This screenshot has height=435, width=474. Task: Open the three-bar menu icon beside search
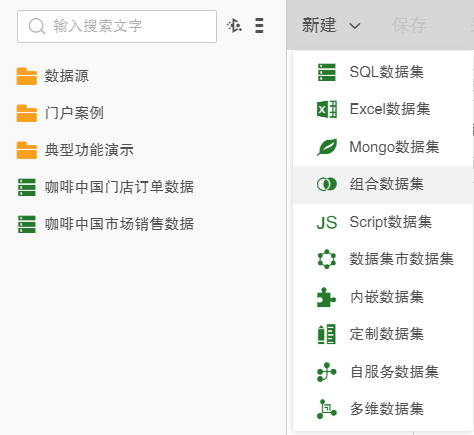[x=259, y=26]
